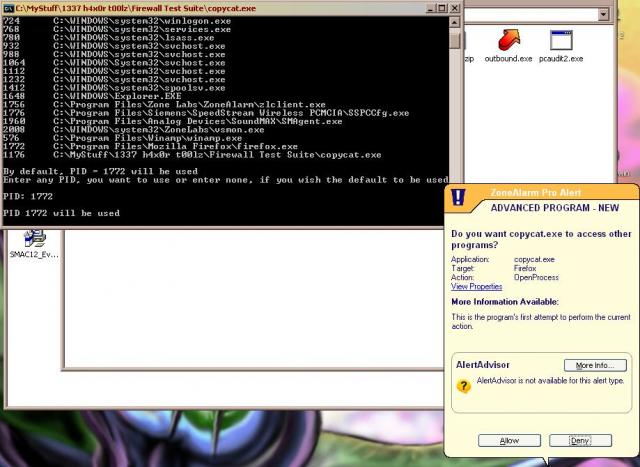The width and height of the screenshot is (640, 467).
Task: Select the outbound.exe file icon
Action: (x=508, y=45)
